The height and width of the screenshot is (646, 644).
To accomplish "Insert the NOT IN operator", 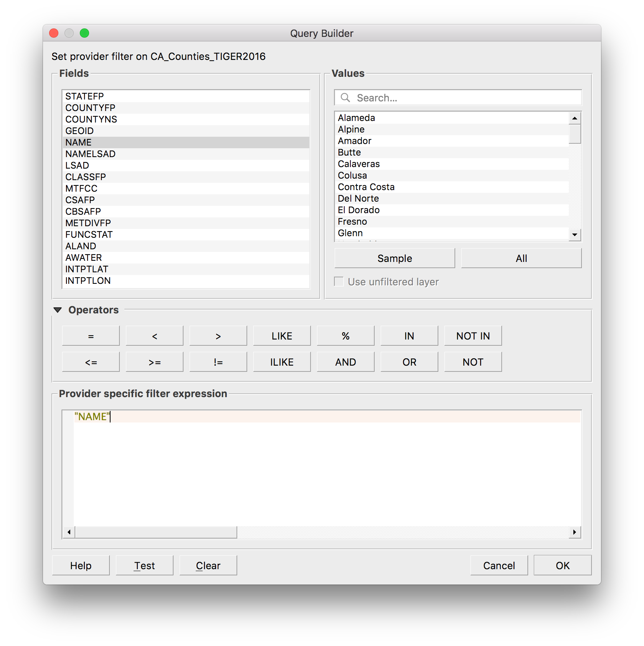I will [472, 335].
